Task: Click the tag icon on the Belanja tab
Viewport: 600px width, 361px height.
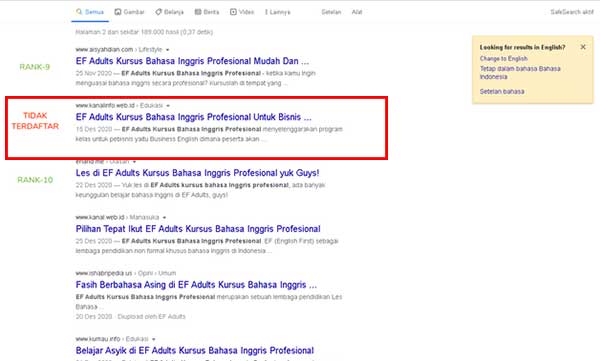Action: pos(158,12)
